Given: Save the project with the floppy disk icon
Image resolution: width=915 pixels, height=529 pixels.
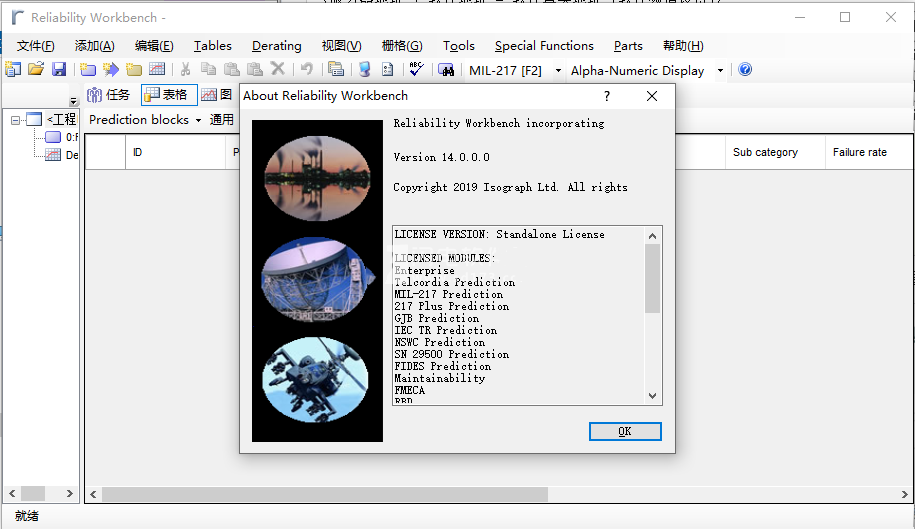Looking at the screenshot, I should 59,69.
